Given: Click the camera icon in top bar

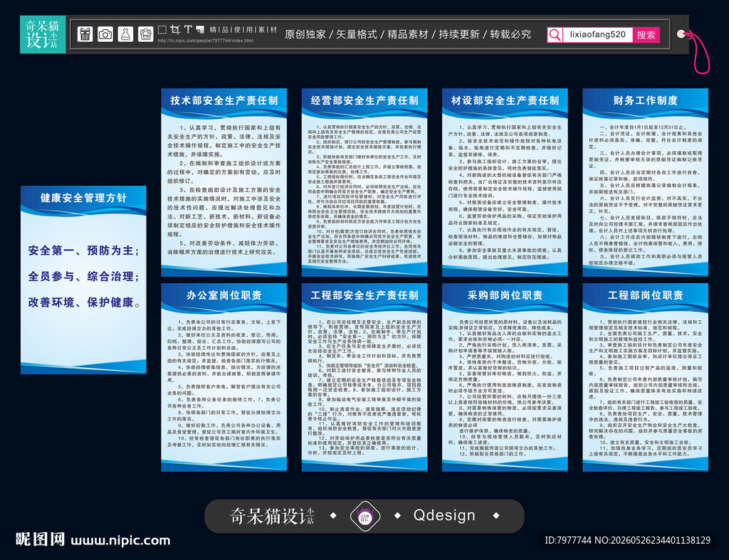Looking at the screenshot, I should click(x=105, y=34).
